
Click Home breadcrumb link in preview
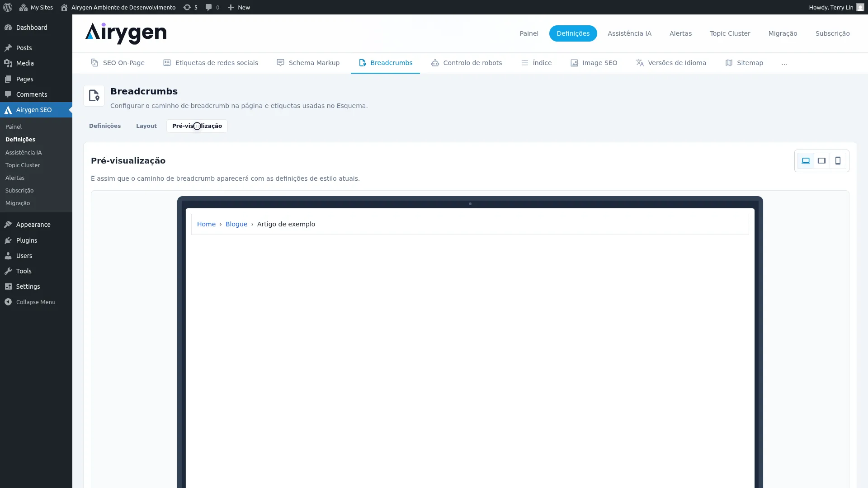(206, 224)
